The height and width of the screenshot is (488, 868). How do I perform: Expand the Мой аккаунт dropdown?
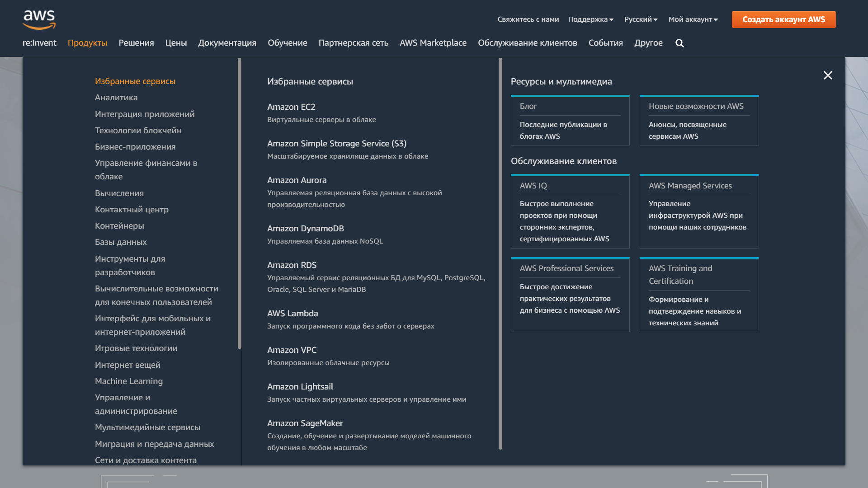coord(693,19)
